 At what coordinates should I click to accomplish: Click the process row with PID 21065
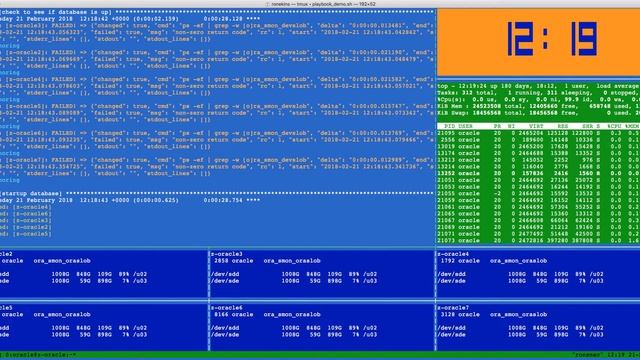coord(538,214)
